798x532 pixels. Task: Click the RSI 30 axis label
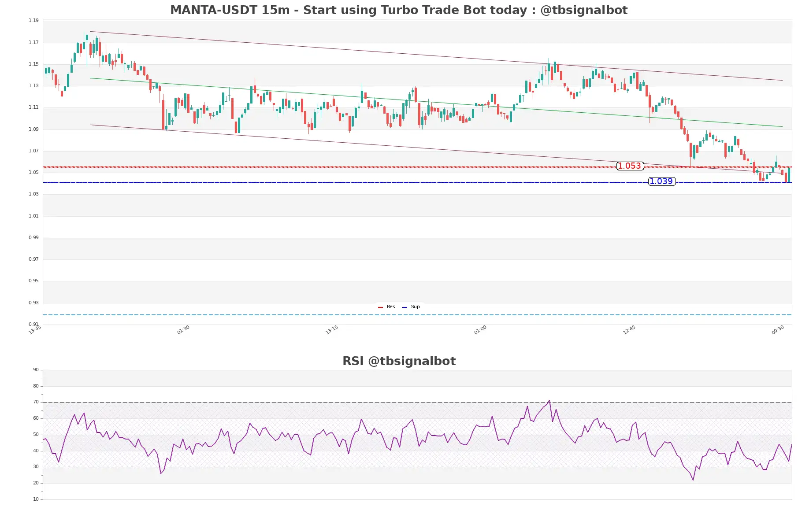click(36, 467)
